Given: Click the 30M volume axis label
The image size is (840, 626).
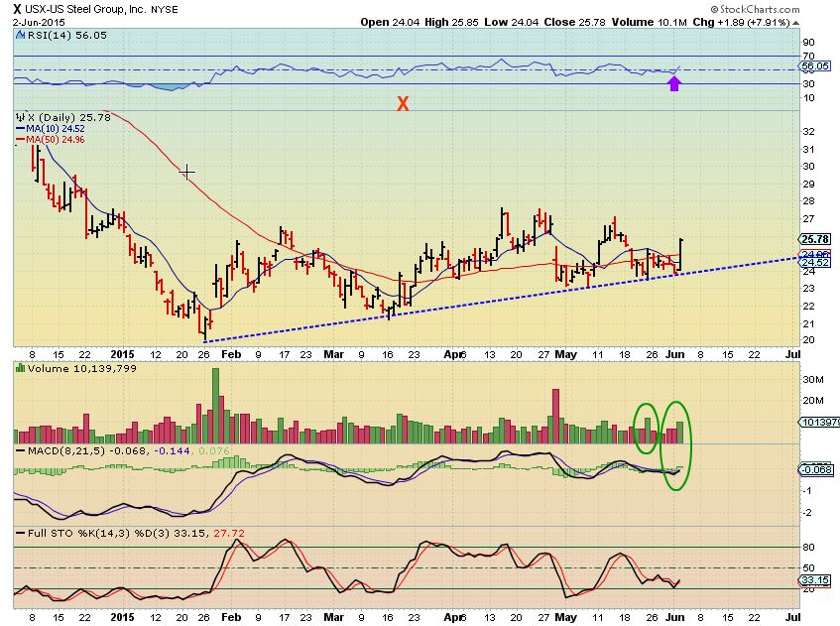Looking at the screenshot, I should 812,379.
